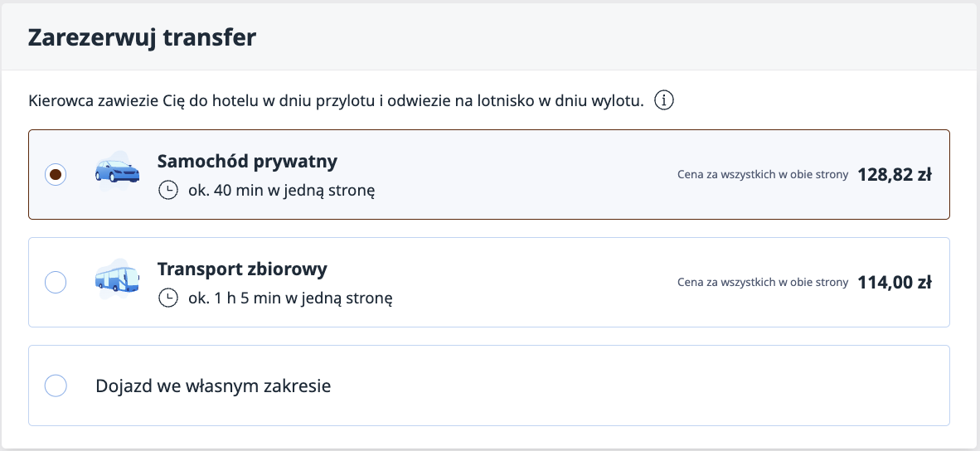980x451 pixels.
Task: Click clock icon beside 40 min duration
Action: pos(168,190)
